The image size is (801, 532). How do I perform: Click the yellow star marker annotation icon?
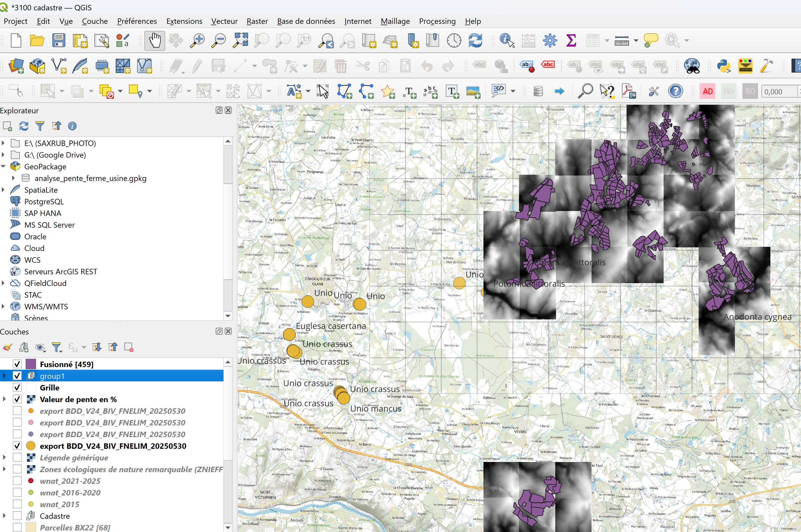click(x=388, y=91)
